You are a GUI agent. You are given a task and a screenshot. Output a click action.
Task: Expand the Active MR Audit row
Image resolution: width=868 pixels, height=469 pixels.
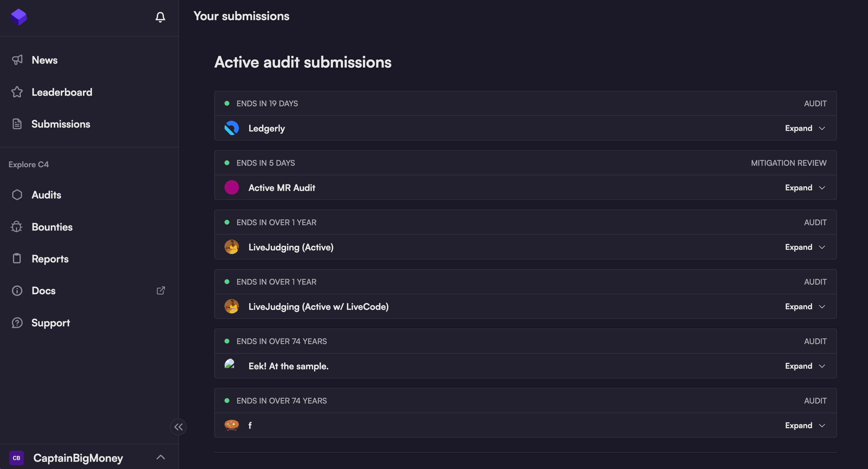click(x=805, y=188)
